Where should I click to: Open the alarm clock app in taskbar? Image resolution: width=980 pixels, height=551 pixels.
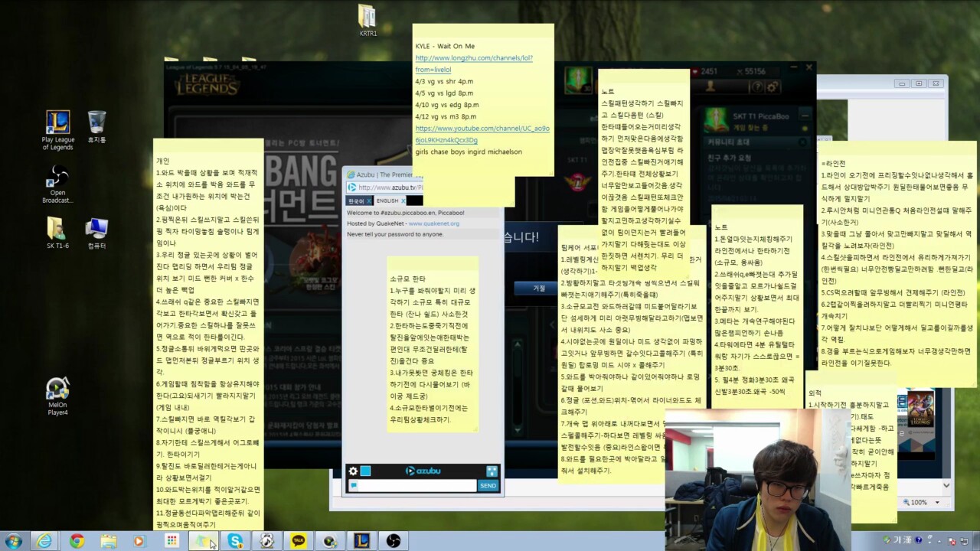266,541
